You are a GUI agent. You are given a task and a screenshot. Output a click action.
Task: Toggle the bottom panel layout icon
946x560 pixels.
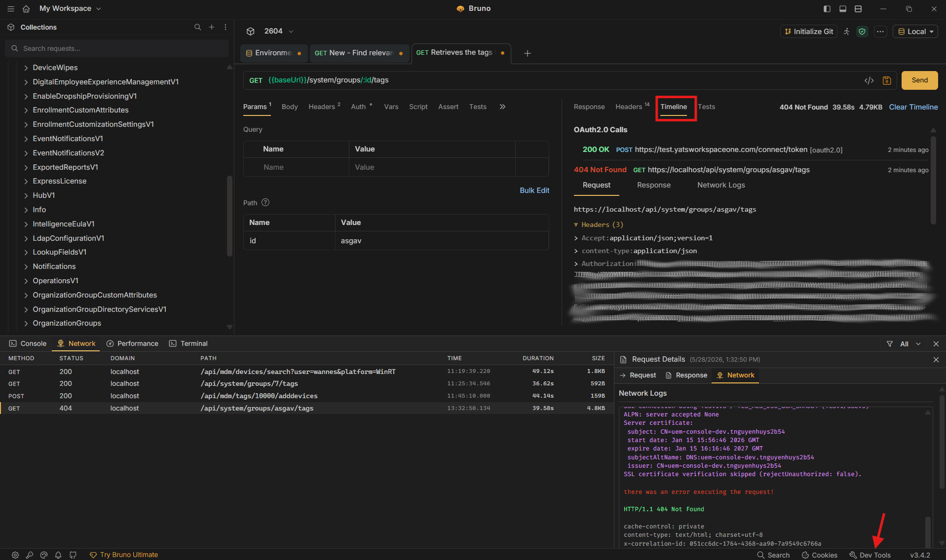[843, 9]
